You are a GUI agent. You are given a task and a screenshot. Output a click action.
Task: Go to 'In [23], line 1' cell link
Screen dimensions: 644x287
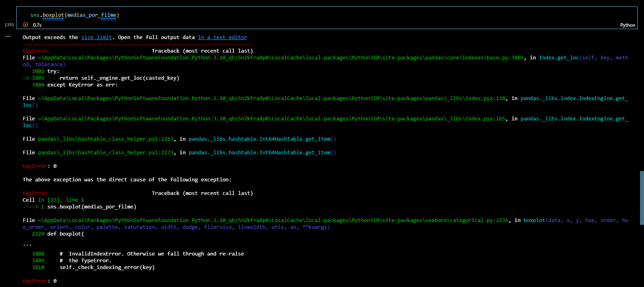[61, 200]
